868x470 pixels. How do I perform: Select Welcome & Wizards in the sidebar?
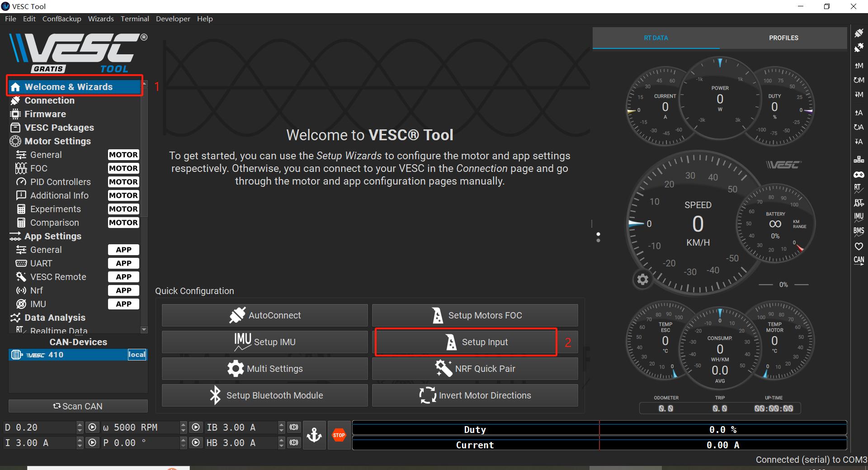pos(75,87)
